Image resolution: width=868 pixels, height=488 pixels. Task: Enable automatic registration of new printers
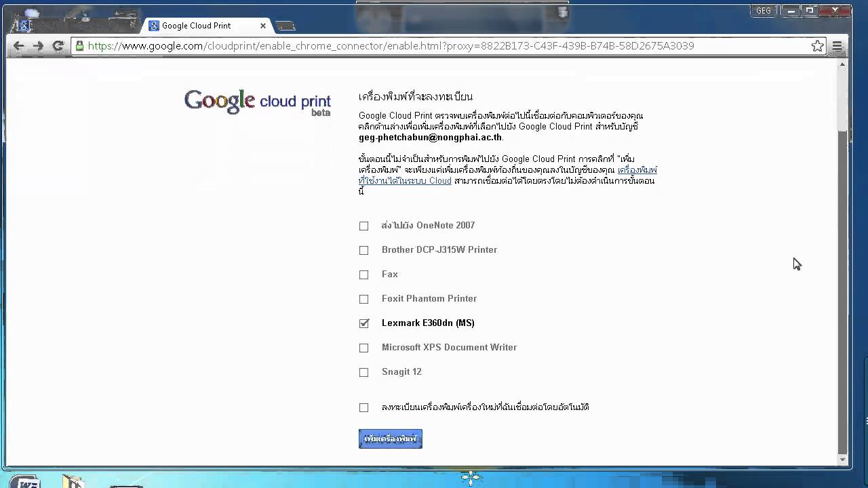tap(364, 407)
